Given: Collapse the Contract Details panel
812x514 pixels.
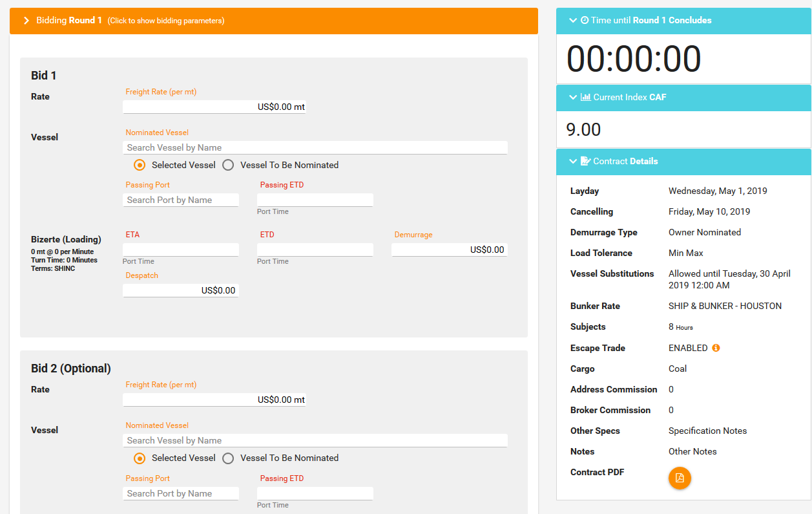Looking at the screenshot, I should 572,161.
